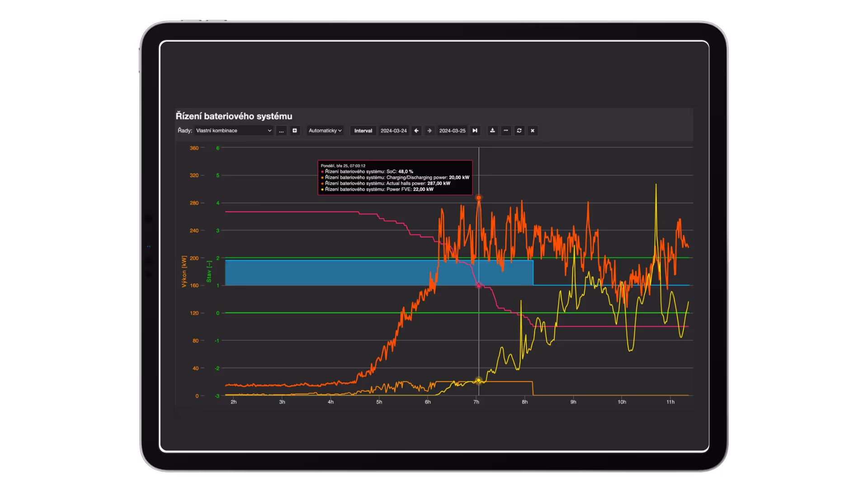Click the 7h marker on time axis
The width and height of the screenshot is (868, 488).
click(476, 402)
